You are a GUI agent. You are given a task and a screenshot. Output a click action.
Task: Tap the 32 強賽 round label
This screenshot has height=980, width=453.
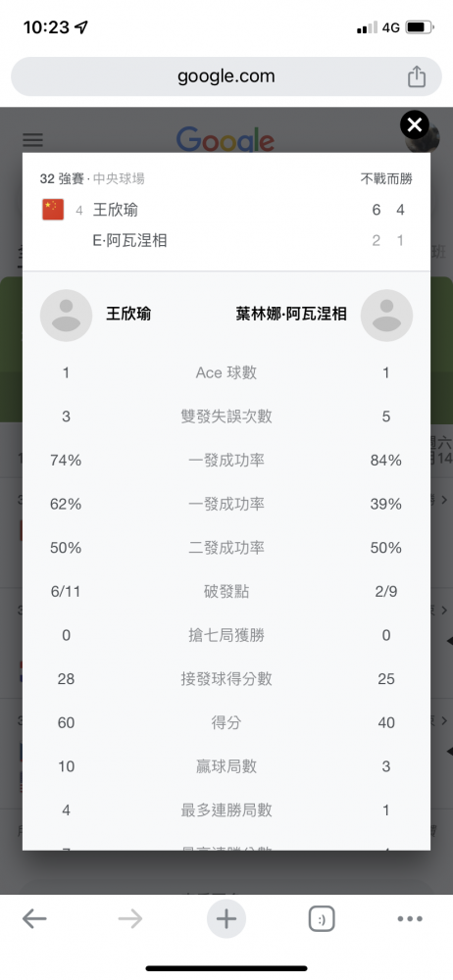[x=62, y=178]
